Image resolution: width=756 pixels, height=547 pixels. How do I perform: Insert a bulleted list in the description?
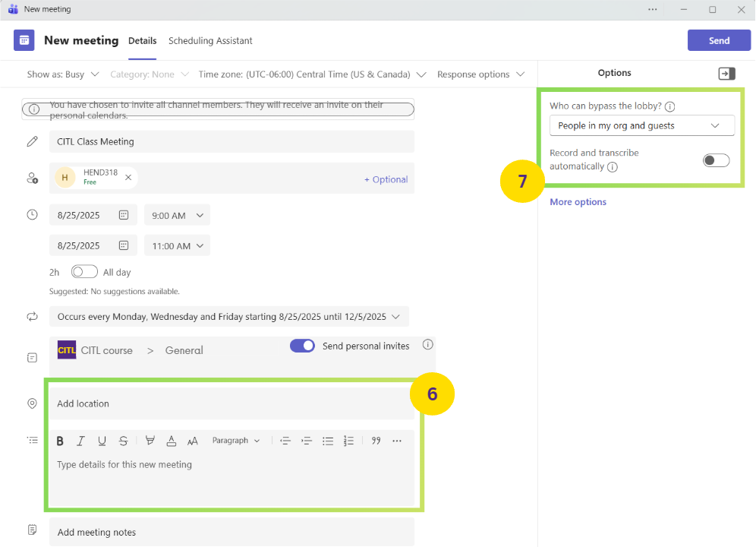click(x=327, y=441)
